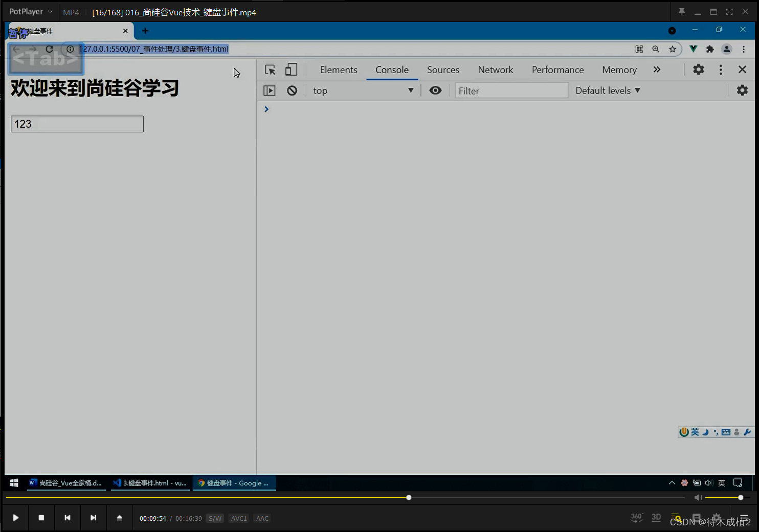
Task: Open the PotPlayer playlist menu icon
Action: [x=744, y=517]
